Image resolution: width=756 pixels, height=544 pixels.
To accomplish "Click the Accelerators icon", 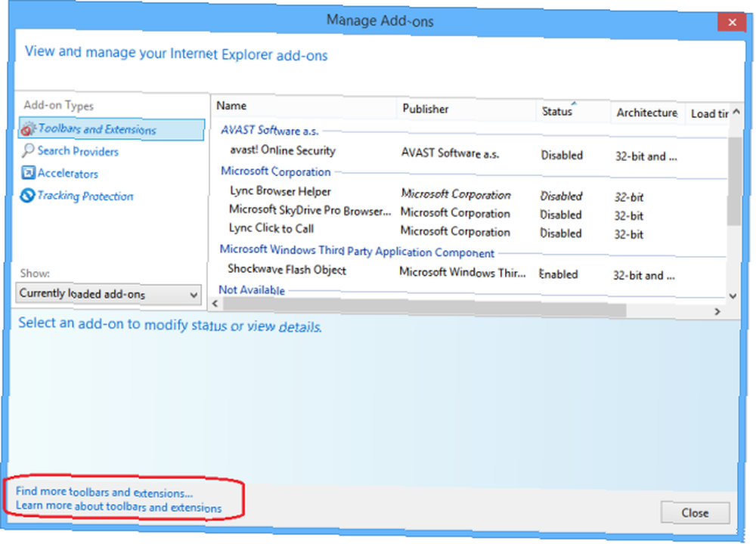I will coord(28,172).
